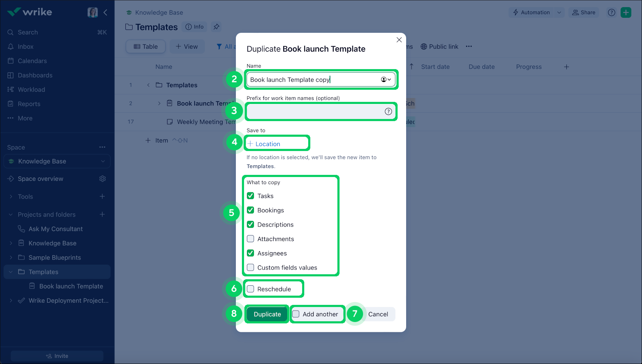Open Dashboards from the sidebar
This screenshot has width=642, height=364.
point(35,75)
